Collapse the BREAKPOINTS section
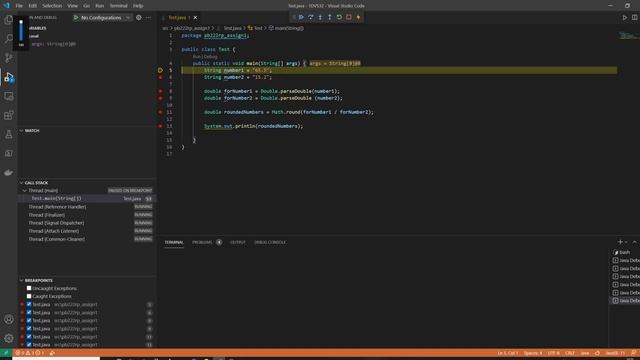Image resolution: width=640 pixels, height=360 pixels. (21, 280)
